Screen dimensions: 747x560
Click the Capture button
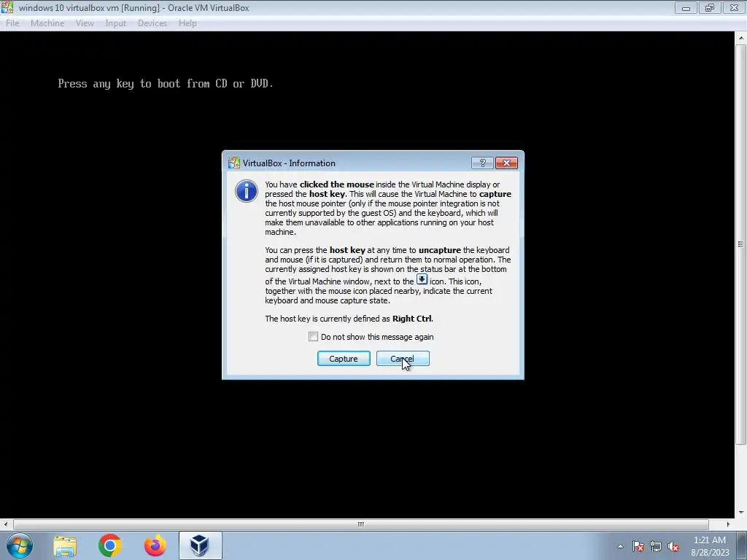click(344, 359)
